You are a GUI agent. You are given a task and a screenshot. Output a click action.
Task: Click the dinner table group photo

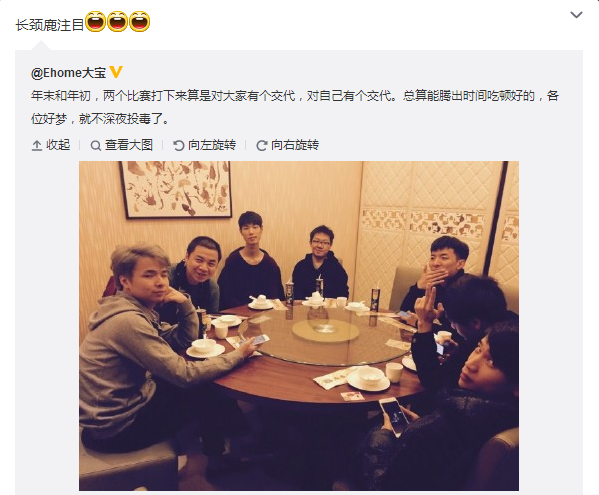pyautogui.click(x=299, y=326)
